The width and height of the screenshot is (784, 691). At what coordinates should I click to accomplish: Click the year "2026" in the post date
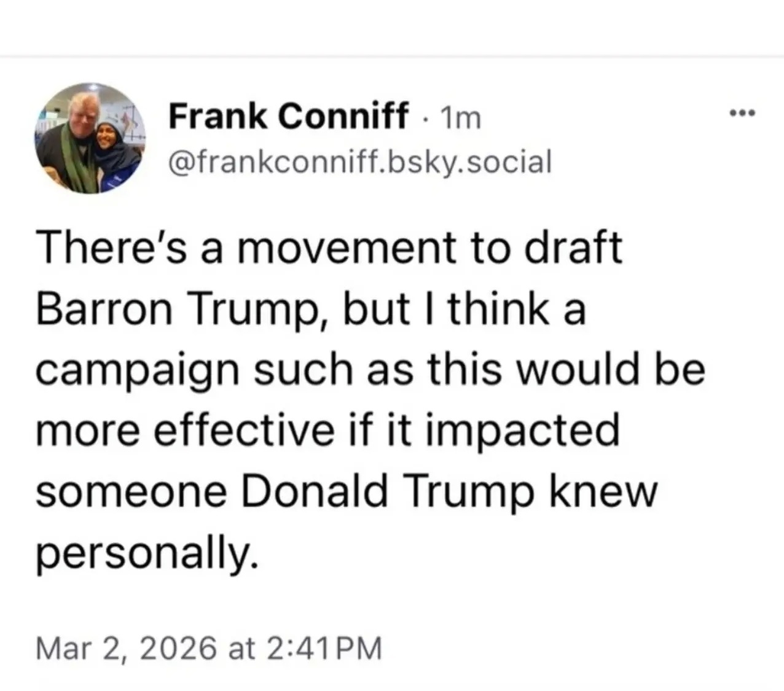178,649
